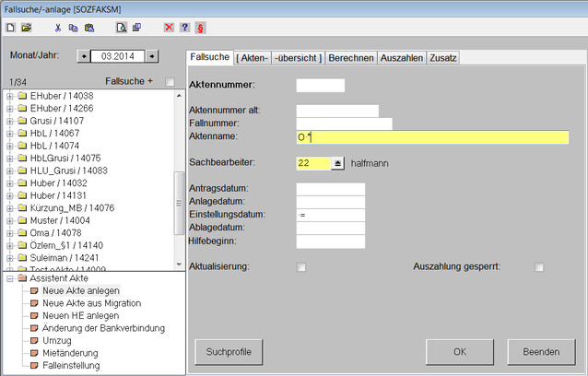Click the Aktennummer input field
Viewport: 588px width, 376px height.
click(320, 86)
